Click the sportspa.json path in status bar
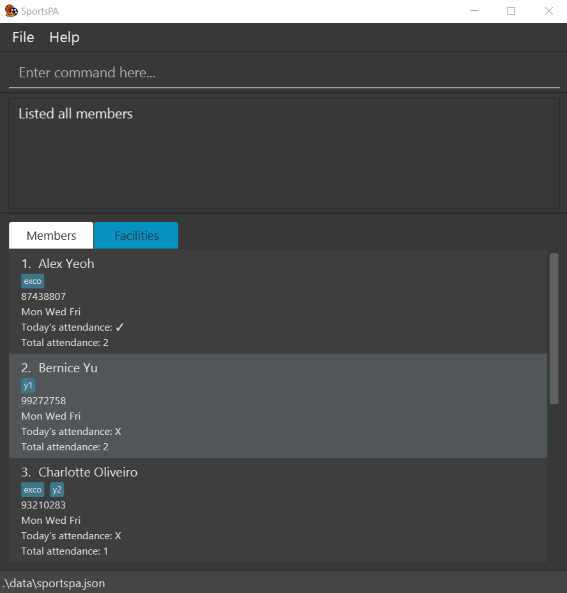This screenshot has height=593, width=567. pos(54,583)
